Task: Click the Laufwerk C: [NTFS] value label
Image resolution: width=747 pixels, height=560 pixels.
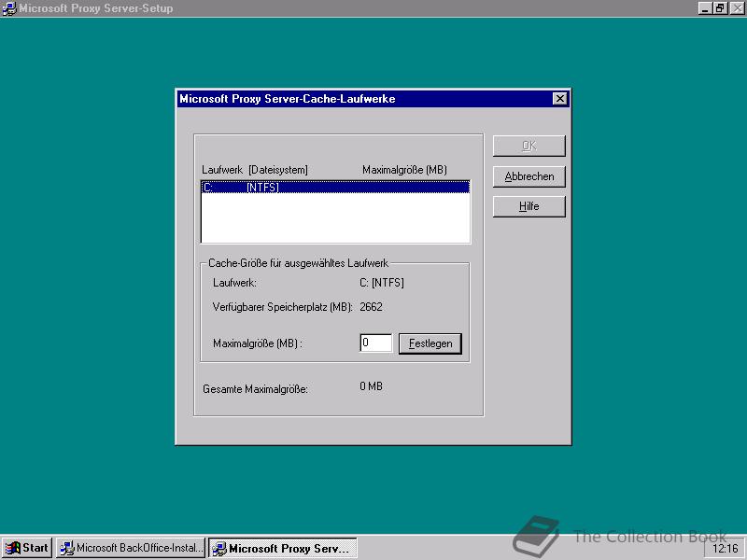Action: click(x=382, y=283)
